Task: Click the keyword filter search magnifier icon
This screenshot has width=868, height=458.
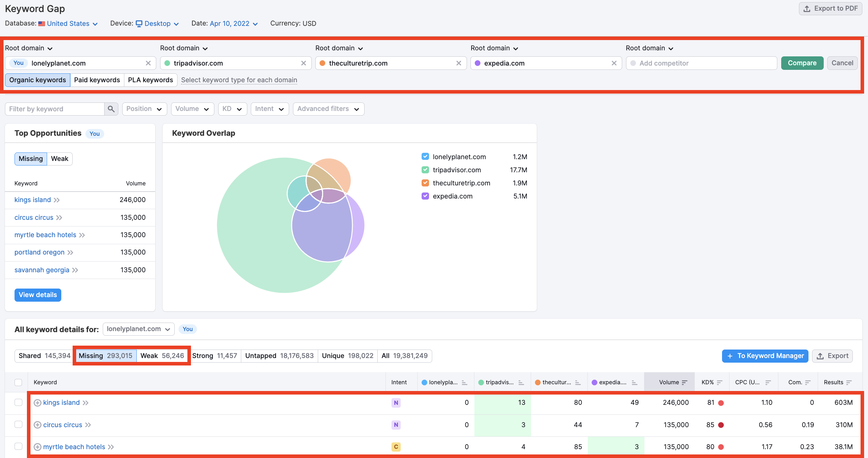Action: click(x=111, y=109)
